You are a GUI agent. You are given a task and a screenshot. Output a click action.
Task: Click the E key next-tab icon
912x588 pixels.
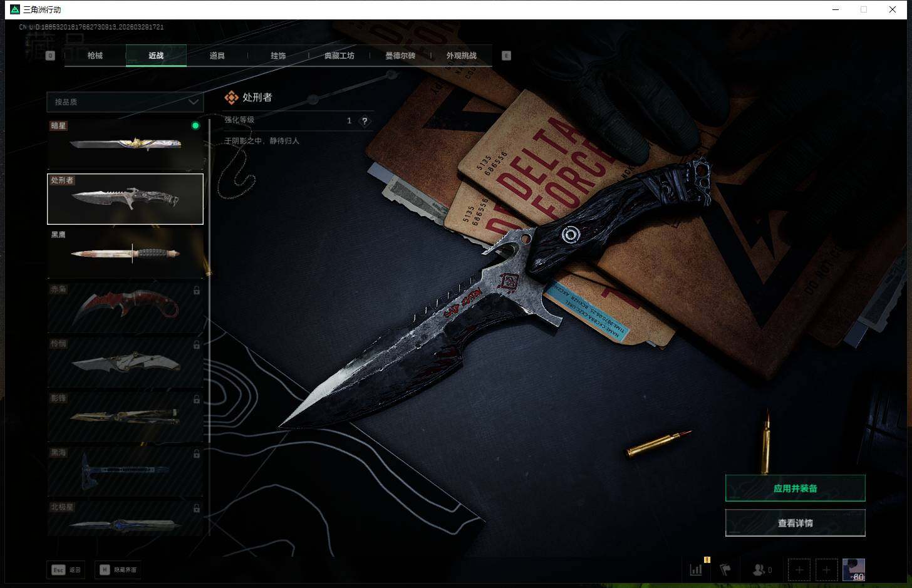point(506,56)
